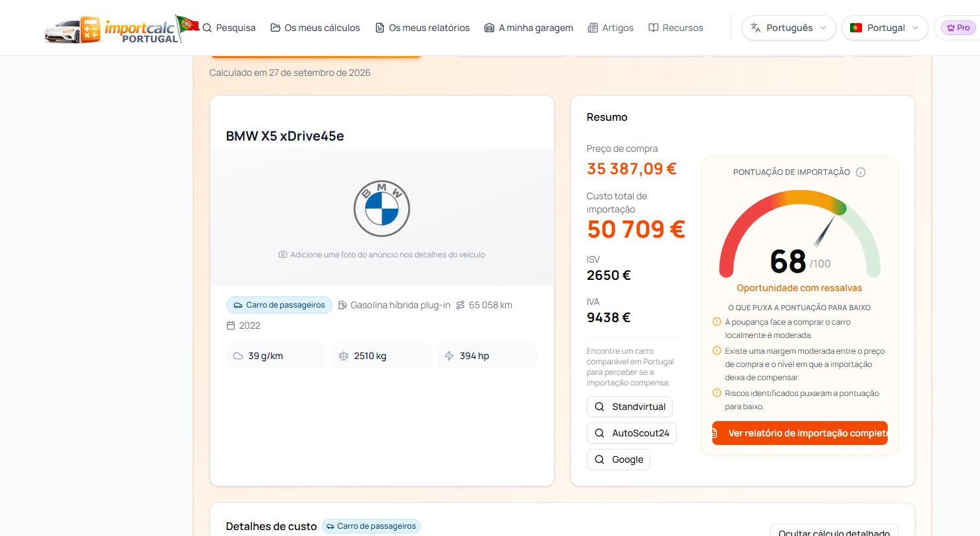Image resolution: width=980 pixels, height=536 pixels.
Task: Click the camera icon to add listing photo
Action: click(283, 254)
